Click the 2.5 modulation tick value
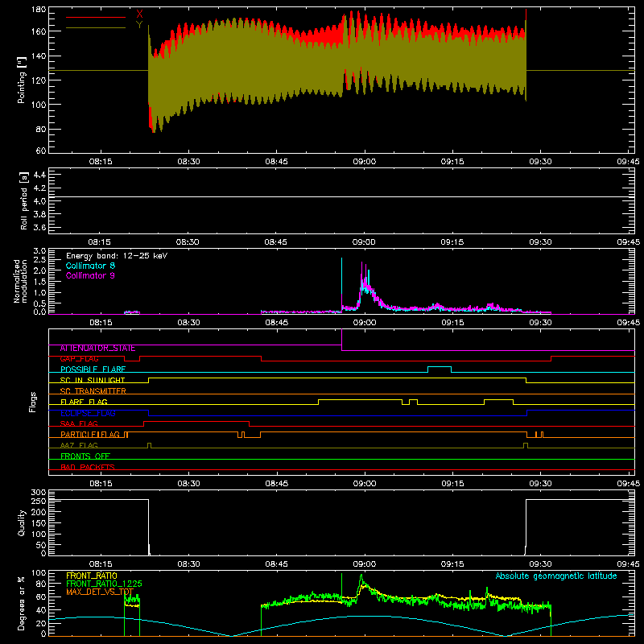This screenshot has height=644, width=644. tap(39, 260)
